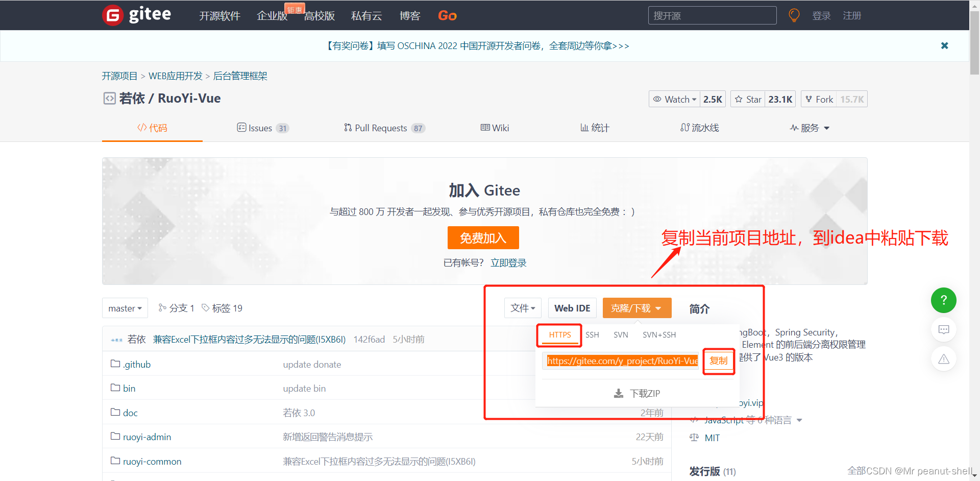
Task: Open the Pull Requests tab
Action: pyautogui.click(x=384, y=128)
